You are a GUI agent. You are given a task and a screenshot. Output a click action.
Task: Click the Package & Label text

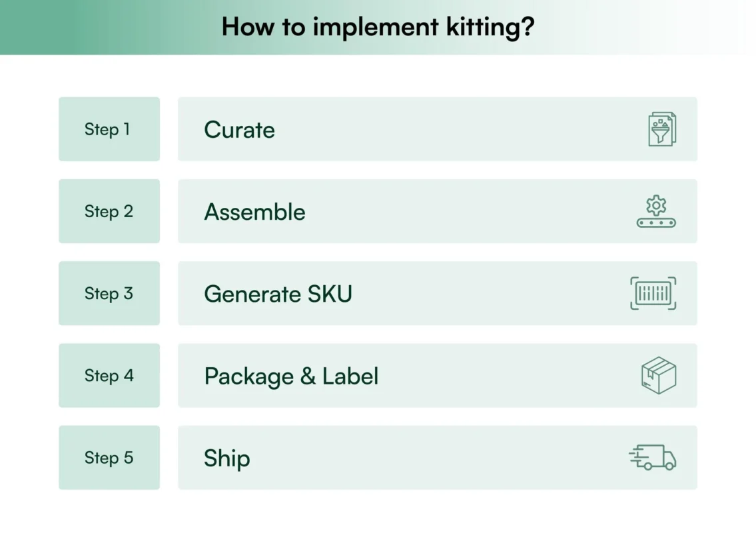tap(291, 376)
